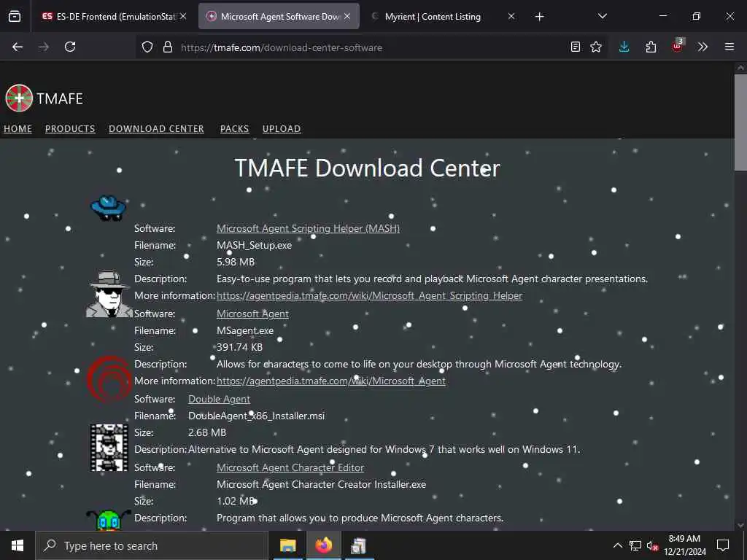
Task: Open the notification center icon
Action: coord(723,545)
